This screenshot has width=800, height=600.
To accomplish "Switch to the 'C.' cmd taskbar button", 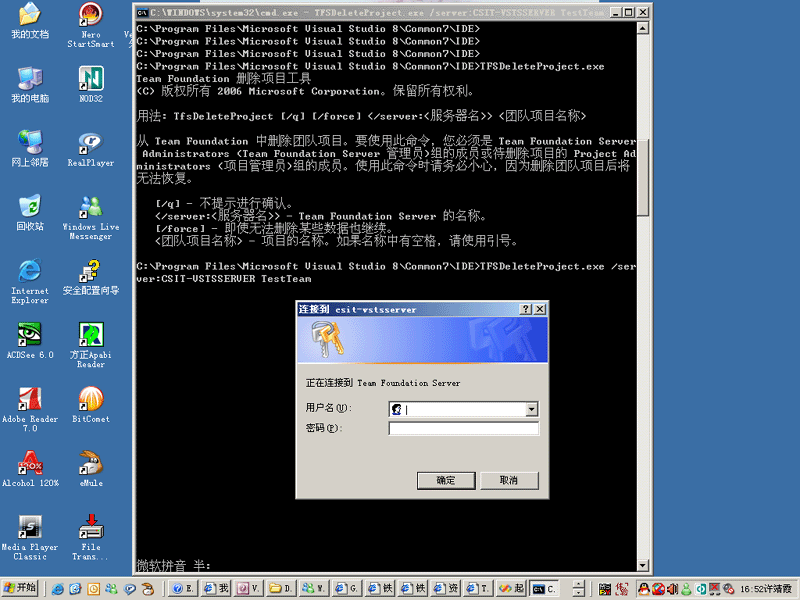I will click(x=543, y=589).
